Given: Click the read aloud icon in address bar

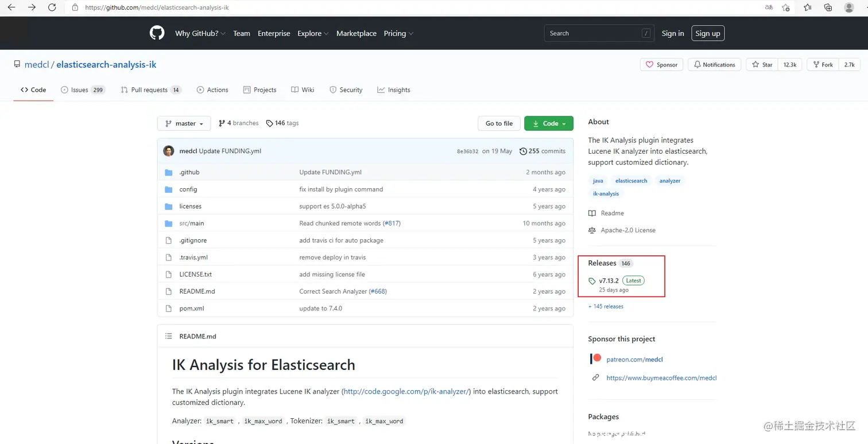Looking at the screenshot, I should pos(769,7).
